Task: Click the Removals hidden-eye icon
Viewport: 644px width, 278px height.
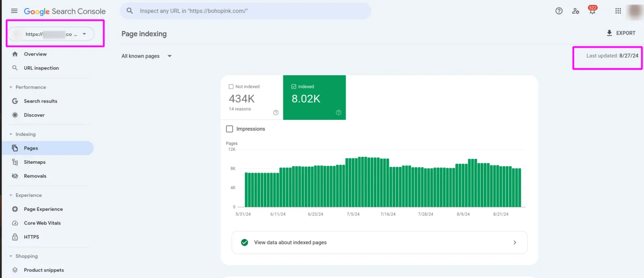Action: [15, 176]
